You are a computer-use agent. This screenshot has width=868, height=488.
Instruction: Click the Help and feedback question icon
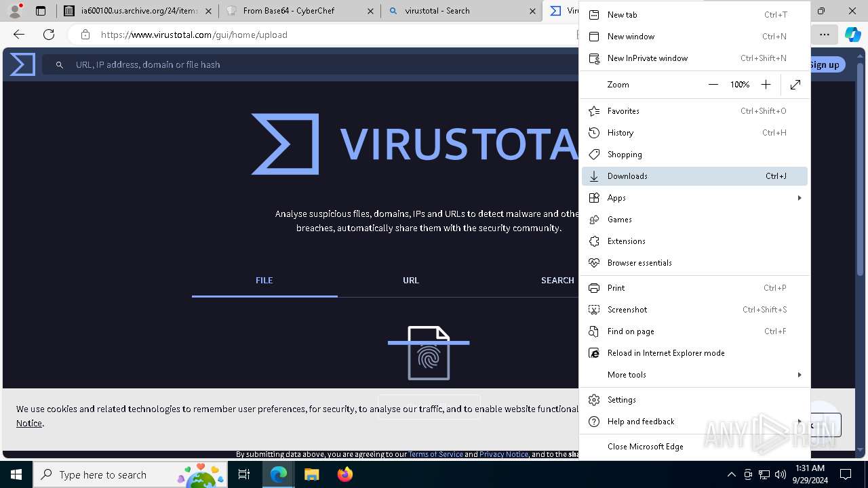pyautogui.click(x=594, y=422)
